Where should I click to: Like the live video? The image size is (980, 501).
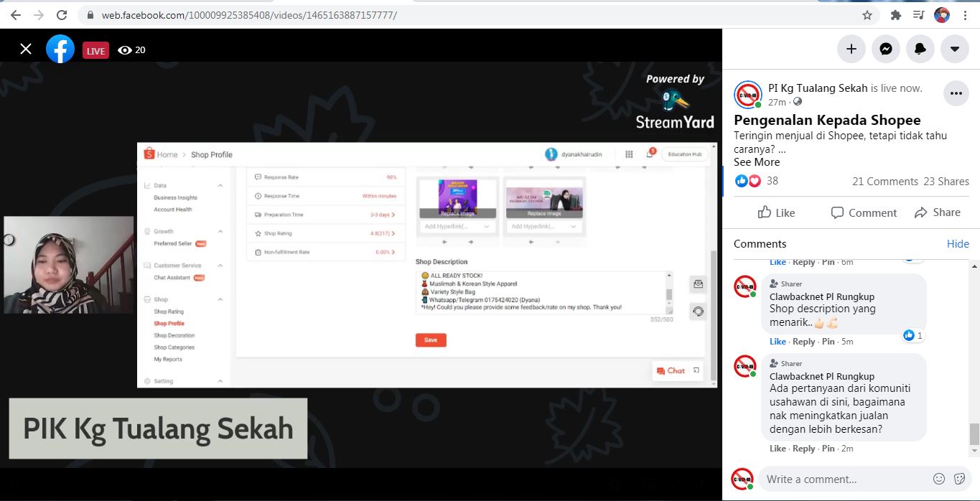coord(777,212)
